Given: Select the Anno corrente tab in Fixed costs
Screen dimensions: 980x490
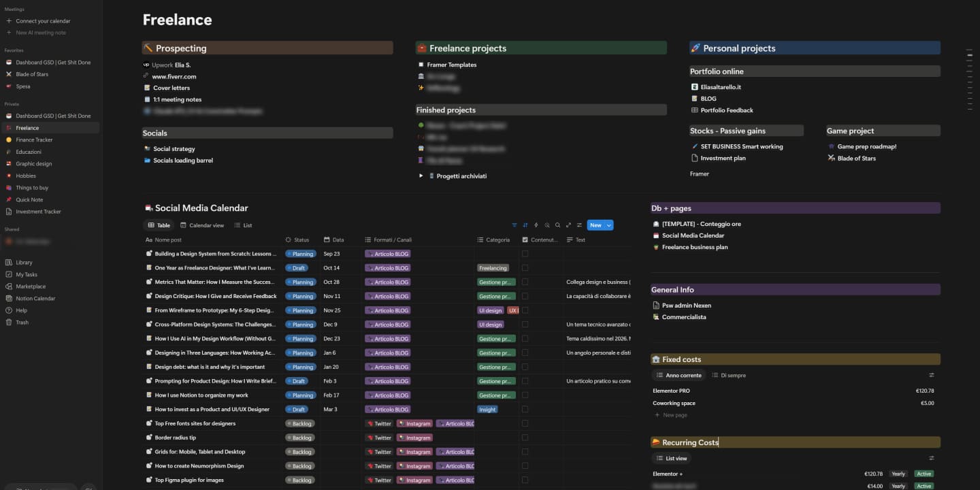Looking at the screenshot, I should point(679,375).
